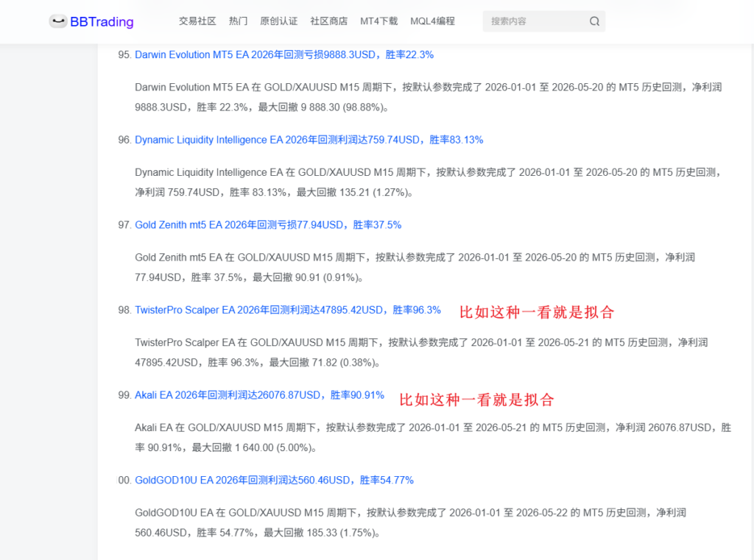Click list number 97.
This screenshot has width=754, height=560.
(x=124, y=225)
